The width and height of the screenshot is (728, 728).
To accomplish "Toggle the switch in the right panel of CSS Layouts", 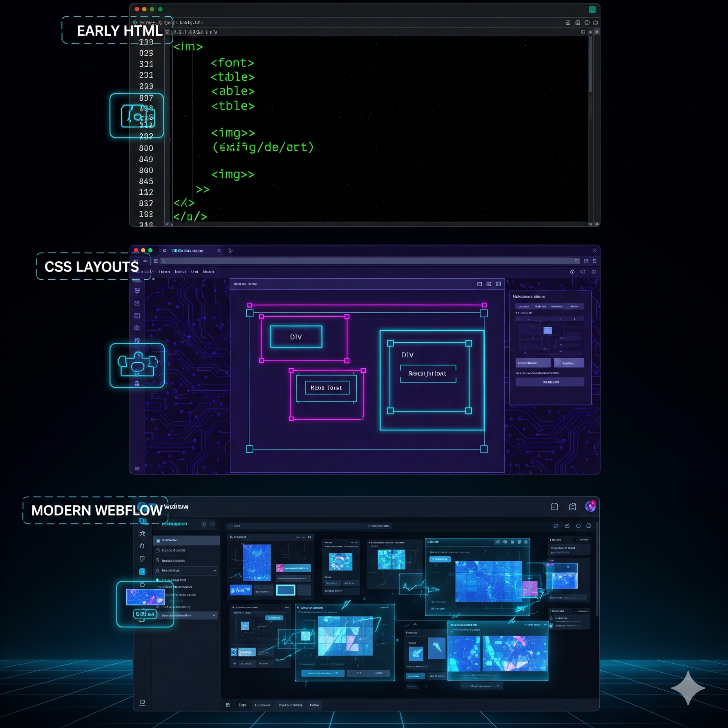I will 569,363.
